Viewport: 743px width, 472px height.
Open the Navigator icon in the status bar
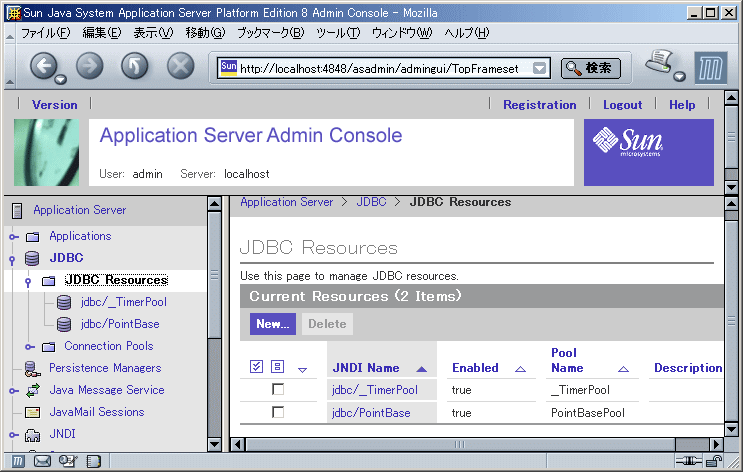[18, 461]
